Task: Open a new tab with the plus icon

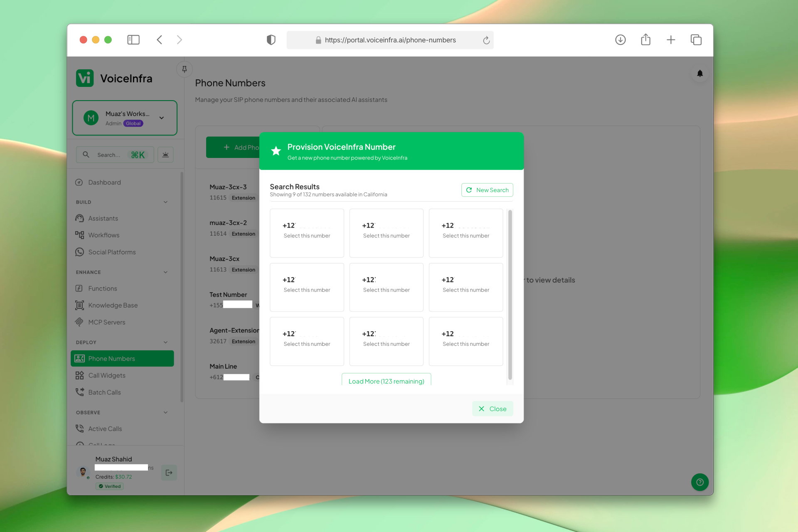Action: 671,40
